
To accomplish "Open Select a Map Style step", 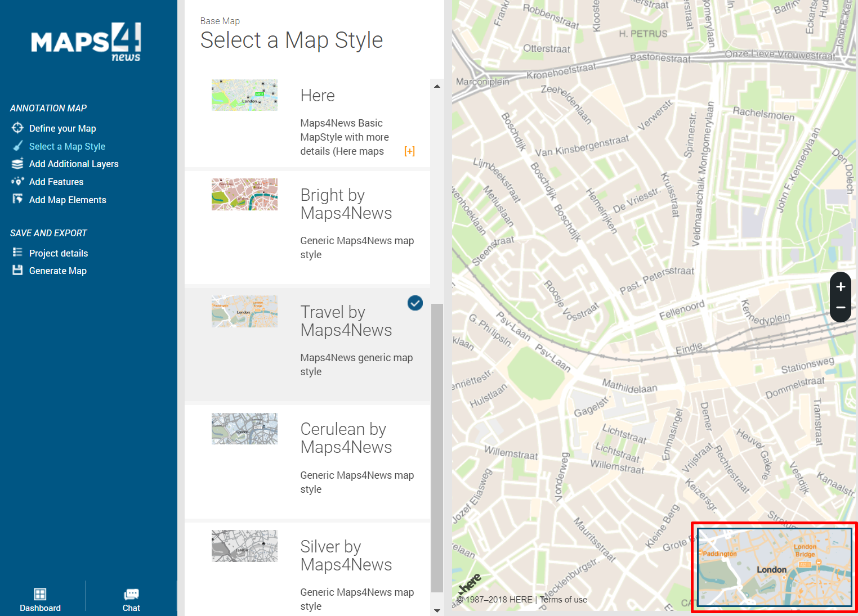I will pos(67,146).
